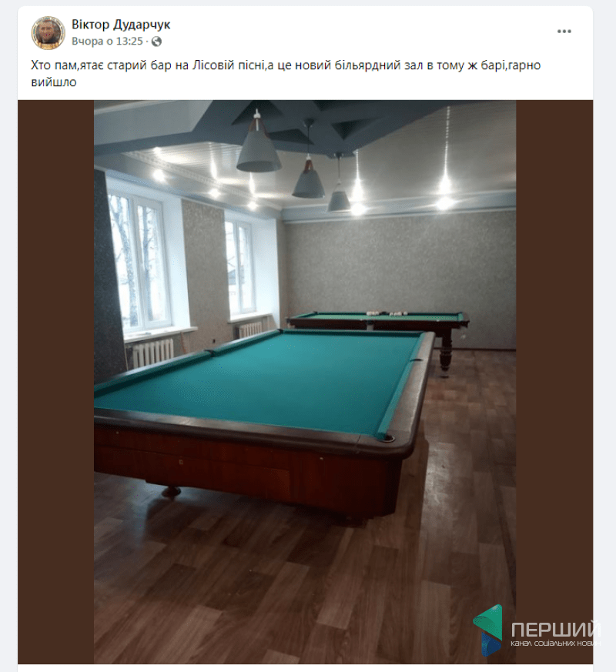Open Віктор Дударчук's profile avatar
Image resolution: width=616 pixels, height=672 pixels.
pyautogui.click(x=48, y=33)
